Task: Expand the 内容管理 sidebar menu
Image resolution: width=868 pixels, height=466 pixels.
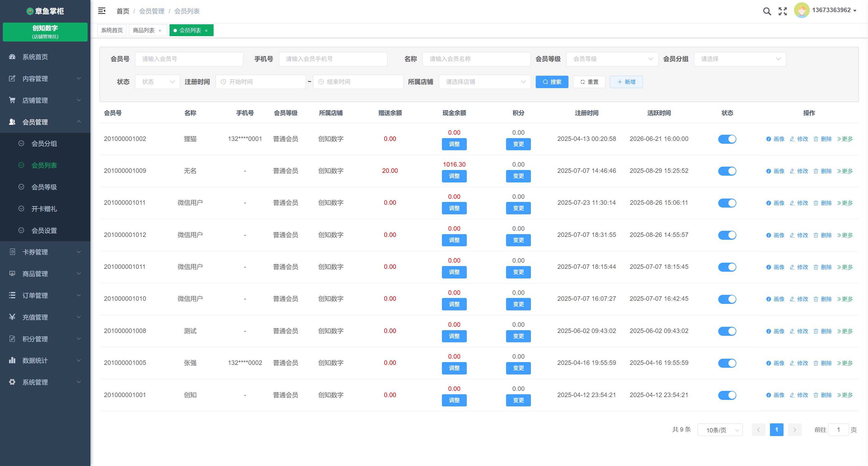Action: point(45,79)
